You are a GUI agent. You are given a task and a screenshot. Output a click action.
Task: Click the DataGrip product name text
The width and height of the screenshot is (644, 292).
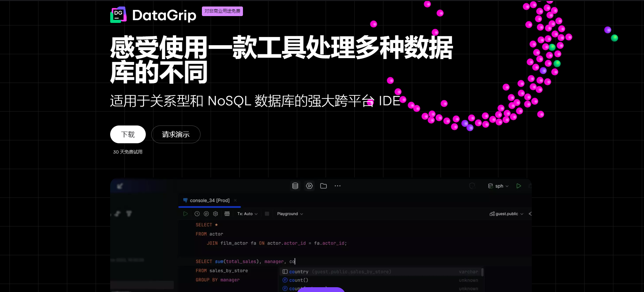click(x=164, y=15)
